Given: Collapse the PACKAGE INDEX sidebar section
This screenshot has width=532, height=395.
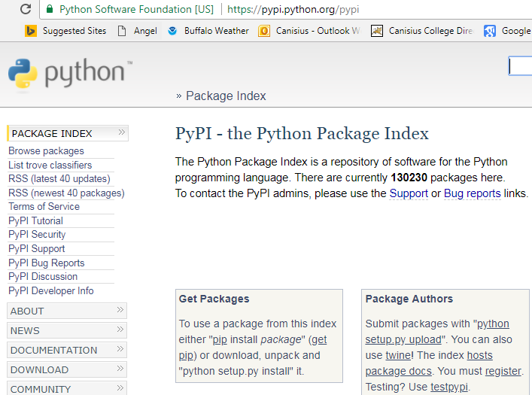Looking at the screenshot, I should (68, 133).
